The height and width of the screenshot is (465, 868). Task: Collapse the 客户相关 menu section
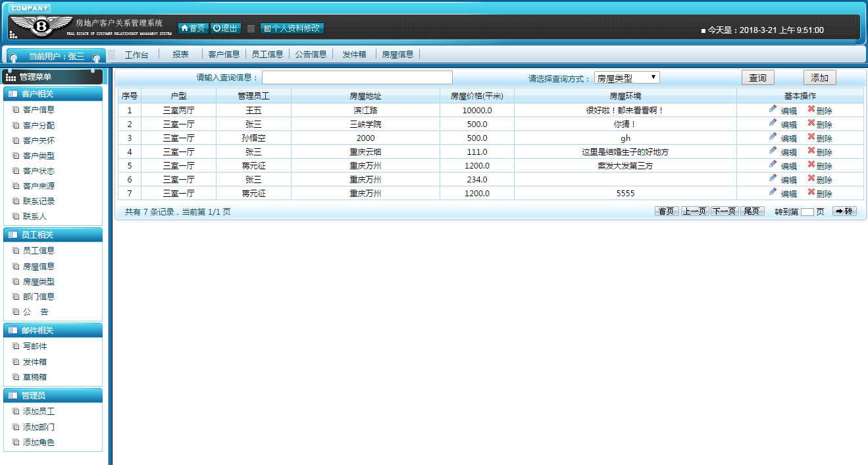[53, 94]
